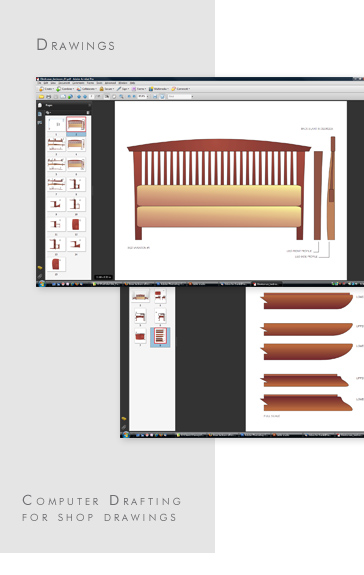Select the highlighted bed front page thumbnail
The image size is (364, 575).
[76, 125]
